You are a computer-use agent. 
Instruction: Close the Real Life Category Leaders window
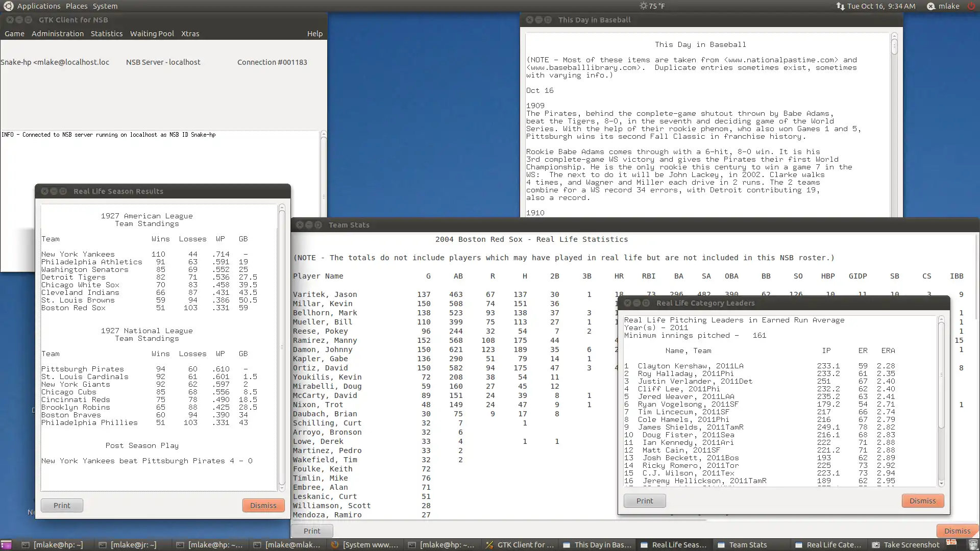click(628, 303)
